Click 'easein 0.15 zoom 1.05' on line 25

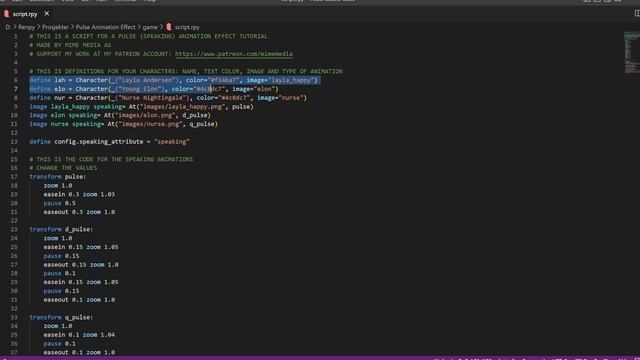point(81,247)
